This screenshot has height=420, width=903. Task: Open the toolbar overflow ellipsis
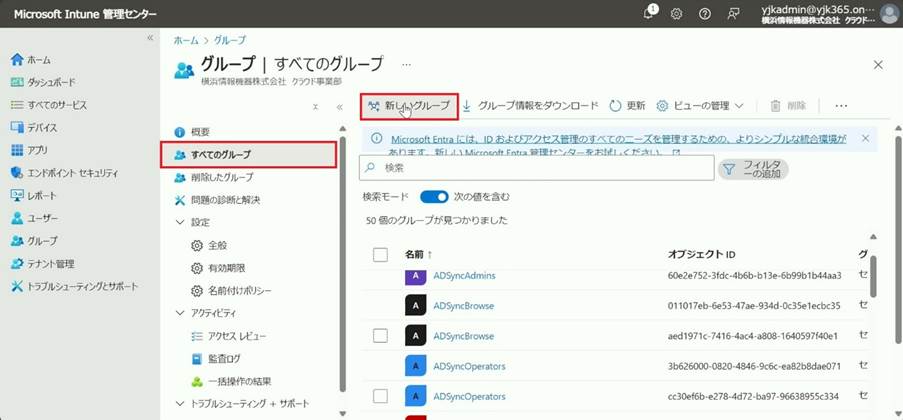click(841, 106)
